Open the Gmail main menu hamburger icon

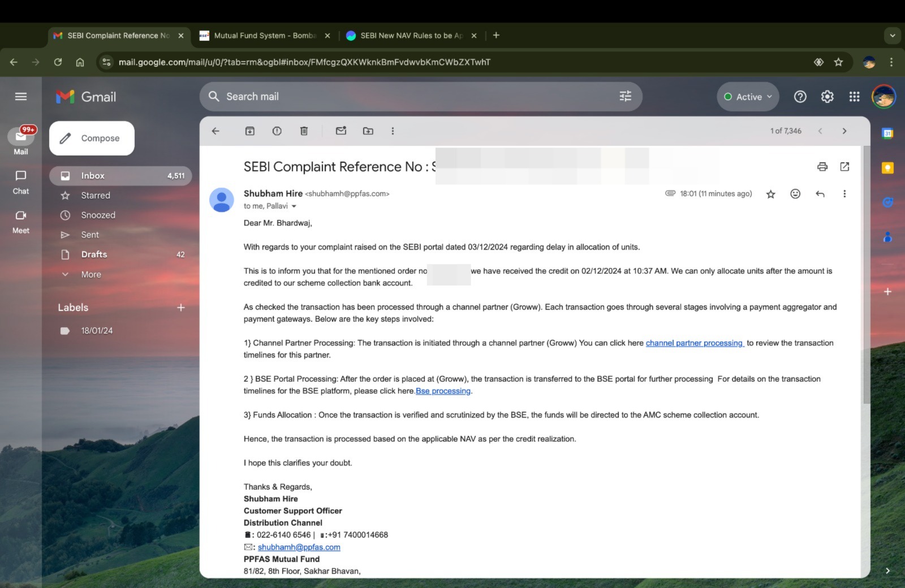click(21, 97)
